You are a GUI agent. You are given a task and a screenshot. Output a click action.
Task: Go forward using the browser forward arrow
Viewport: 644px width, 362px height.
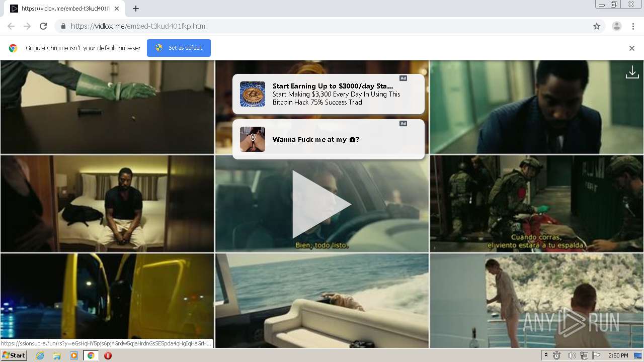tap(27, 26)
